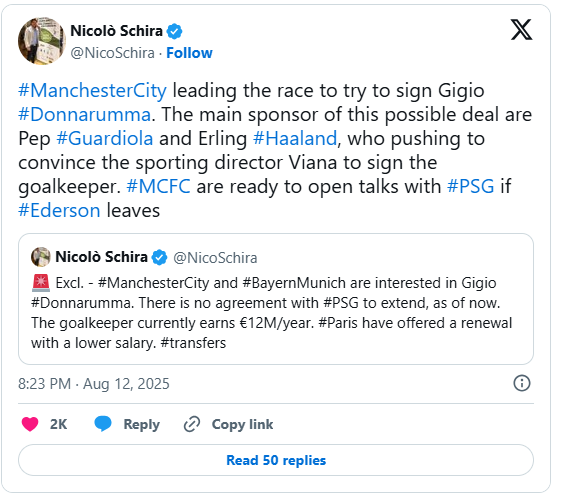Screen dimensions: 569x502
Task: Open the Read 50 replies button
Action: coord(276,460)
